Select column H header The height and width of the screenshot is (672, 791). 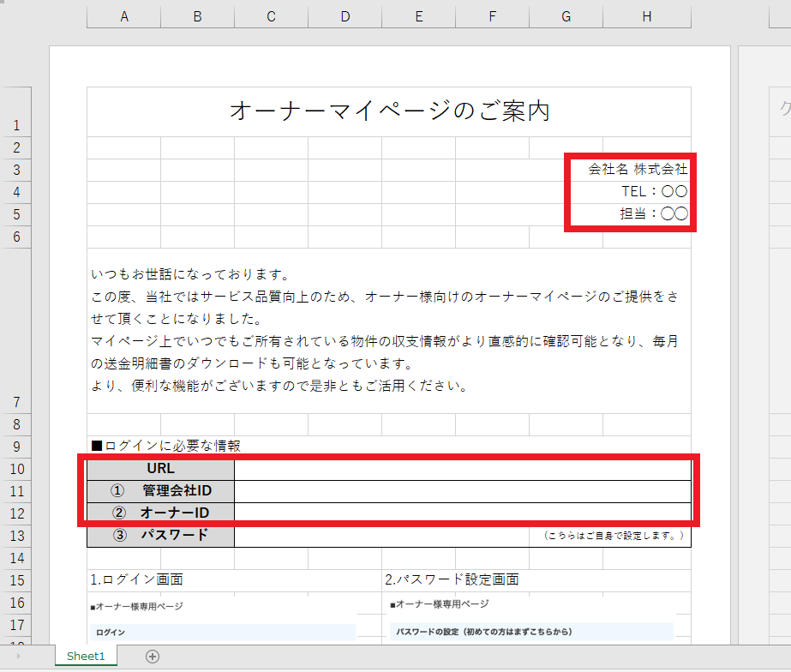point(646,16)
